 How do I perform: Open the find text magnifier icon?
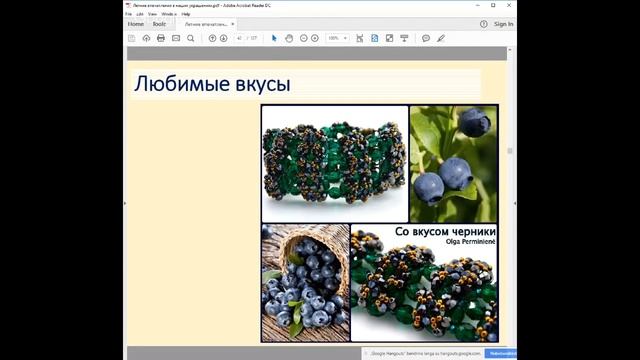click(x=191, y=38)
